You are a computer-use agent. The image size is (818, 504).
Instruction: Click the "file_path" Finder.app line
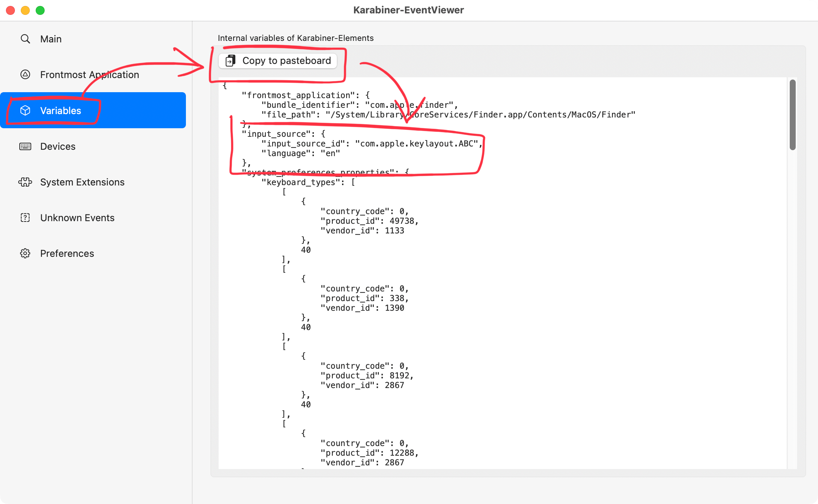[x=448, y=114]
